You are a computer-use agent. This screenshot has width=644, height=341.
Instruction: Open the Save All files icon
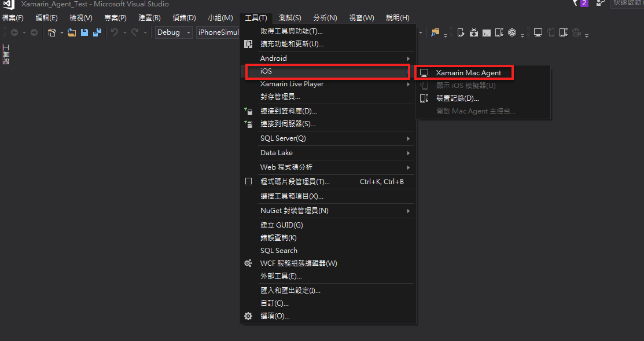97,32
